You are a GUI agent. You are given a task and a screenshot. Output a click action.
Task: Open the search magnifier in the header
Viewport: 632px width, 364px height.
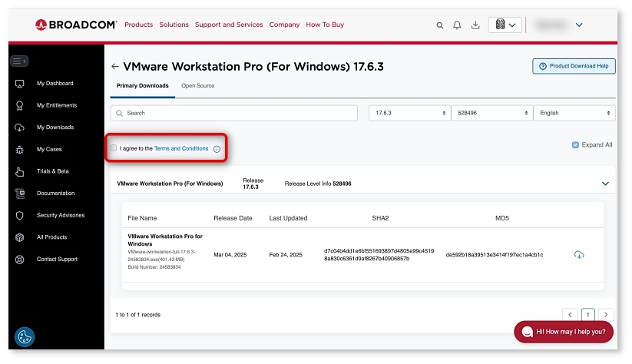pyautogui.click(x=440, y=25)
